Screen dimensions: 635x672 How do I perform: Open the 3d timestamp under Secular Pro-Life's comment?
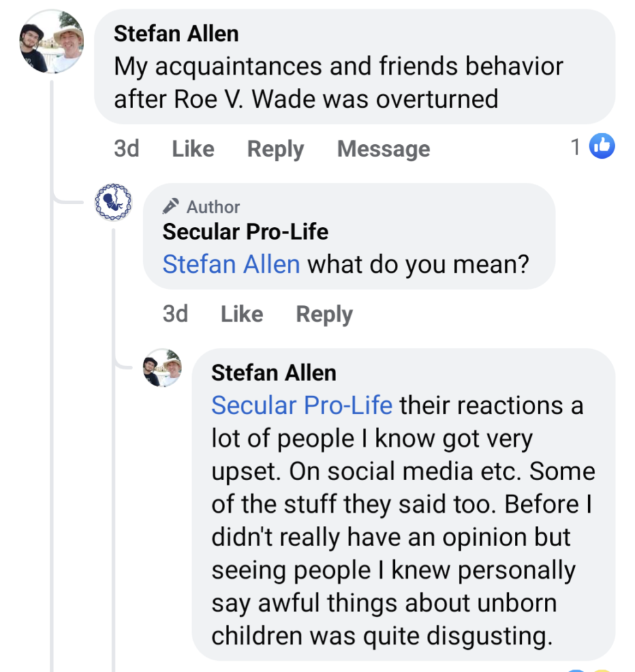click(176, 314)
